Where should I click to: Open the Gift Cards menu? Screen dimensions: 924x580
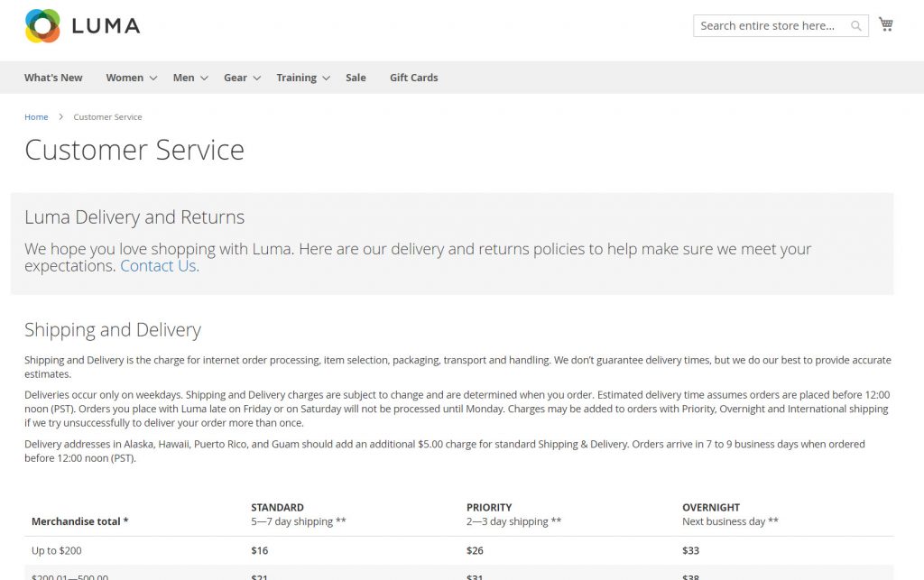[x=413, y=78]
